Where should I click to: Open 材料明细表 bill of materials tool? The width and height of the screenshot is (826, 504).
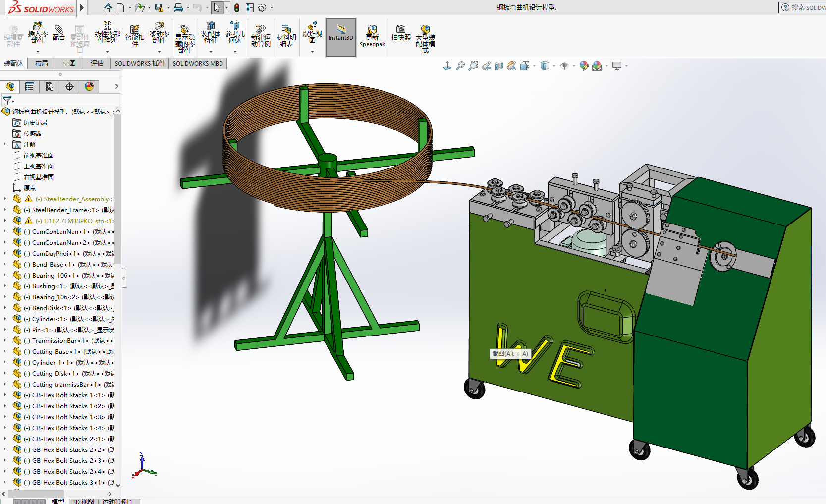click(x=286, y=36)
